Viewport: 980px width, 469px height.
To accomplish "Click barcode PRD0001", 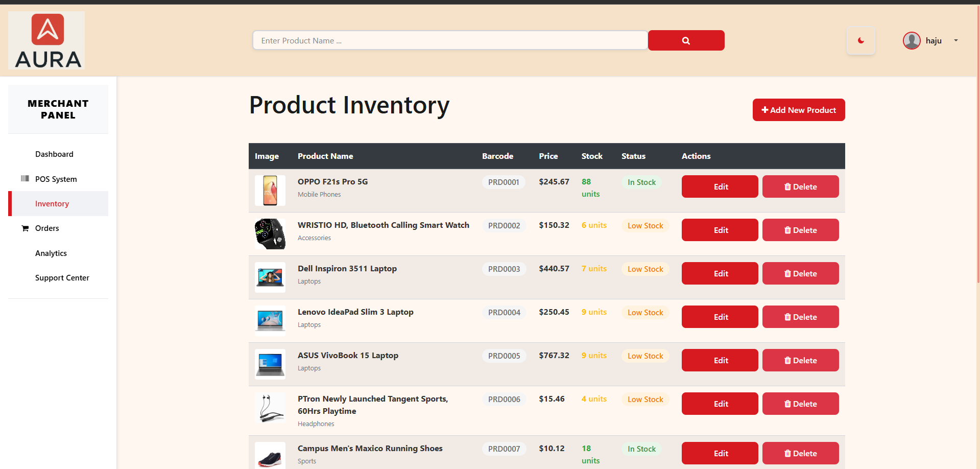I will [x=504, y=182].
